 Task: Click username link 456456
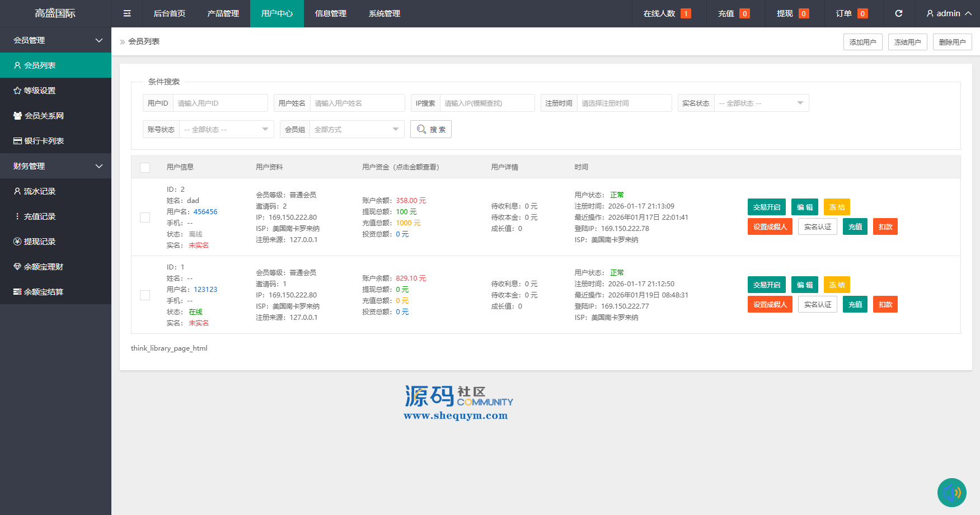(205, 212)
